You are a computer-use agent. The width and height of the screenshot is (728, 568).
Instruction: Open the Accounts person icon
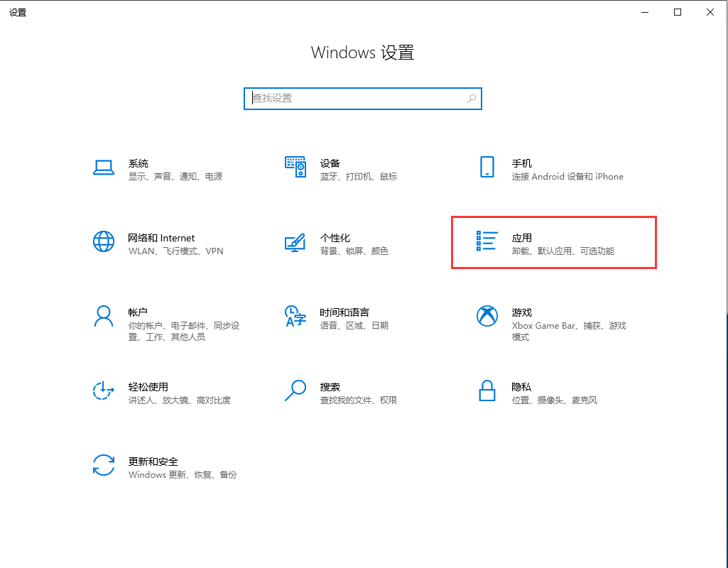click(x=104, y=317)
